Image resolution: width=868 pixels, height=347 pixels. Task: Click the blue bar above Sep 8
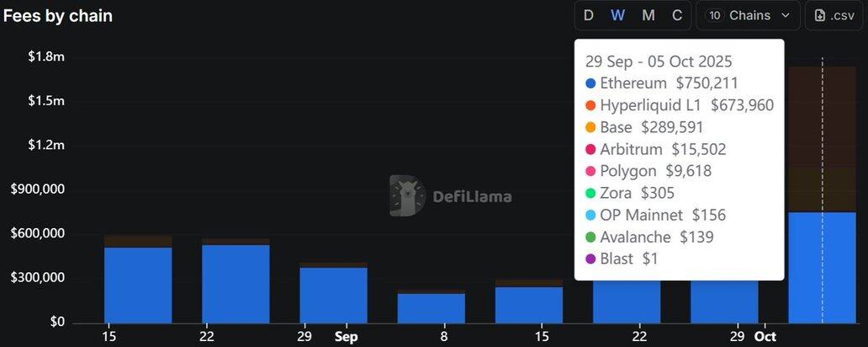click(x=431, y=308)
